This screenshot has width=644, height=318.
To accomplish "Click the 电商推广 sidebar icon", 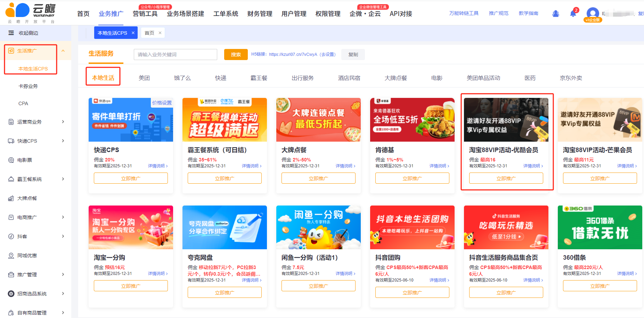I will [11, 217].
